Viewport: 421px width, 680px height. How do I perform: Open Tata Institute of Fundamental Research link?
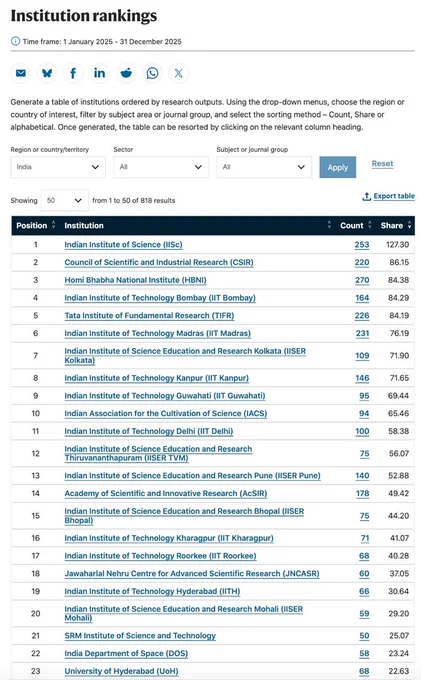(149, 316)
